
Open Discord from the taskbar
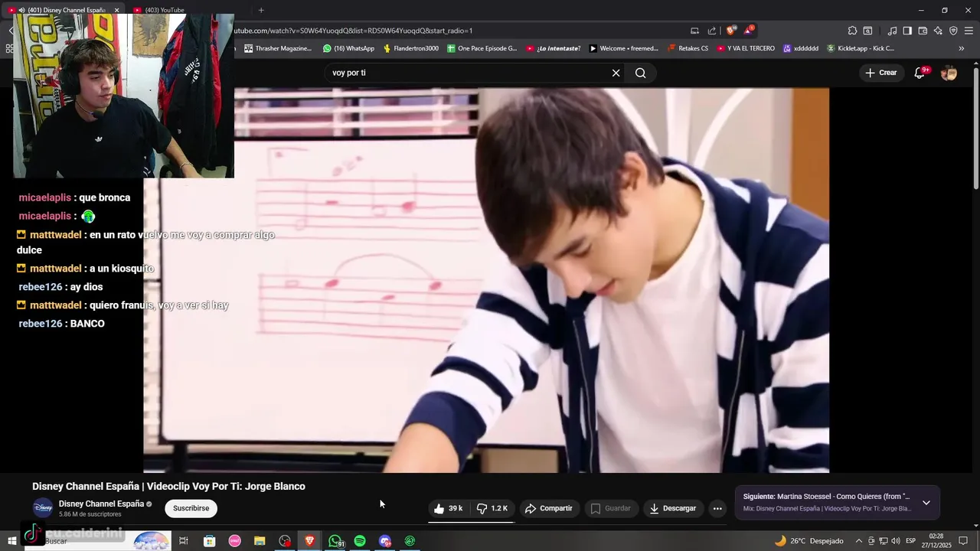[385, 541]
